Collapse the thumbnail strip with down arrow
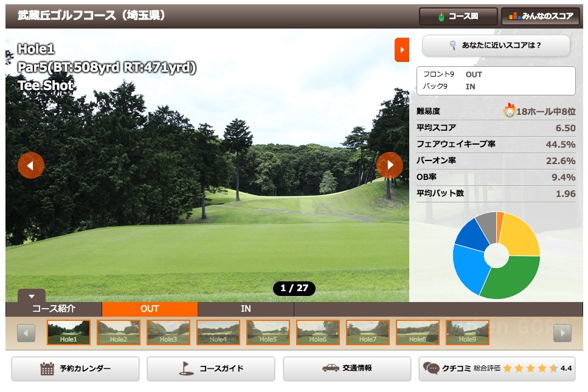Screen dimensions: 588x392 [32, 295]
